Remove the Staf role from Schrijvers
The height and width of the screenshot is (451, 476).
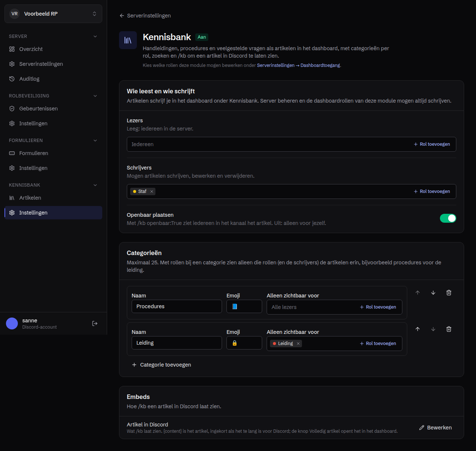[152, 191]
